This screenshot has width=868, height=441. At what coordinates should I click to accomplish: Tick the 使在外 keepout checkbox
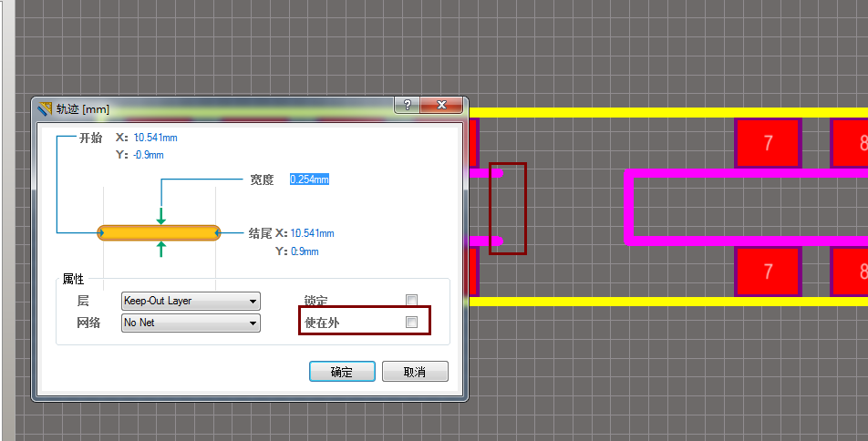point(412,323)
